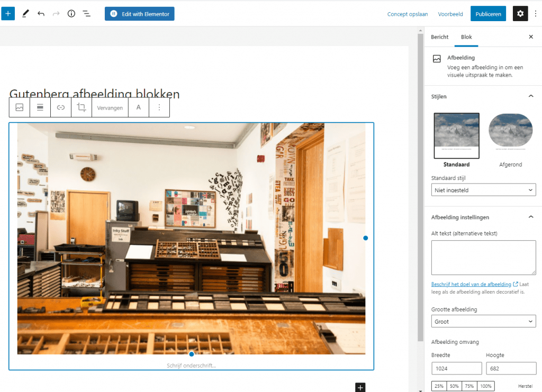This screenshot has height=392, width=542.
Task: Click the crop image icon
Action: (x=81, y=107)
